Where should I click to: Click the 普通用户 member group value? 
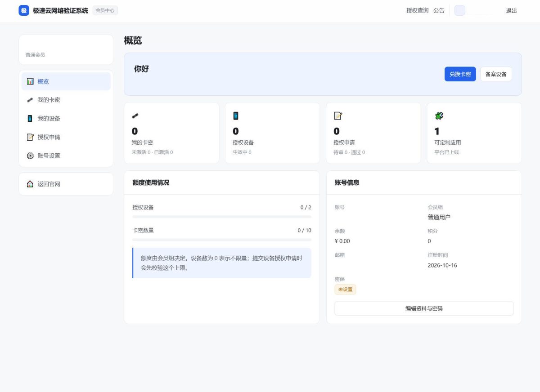pyautogui.click(x=439, y=217)
